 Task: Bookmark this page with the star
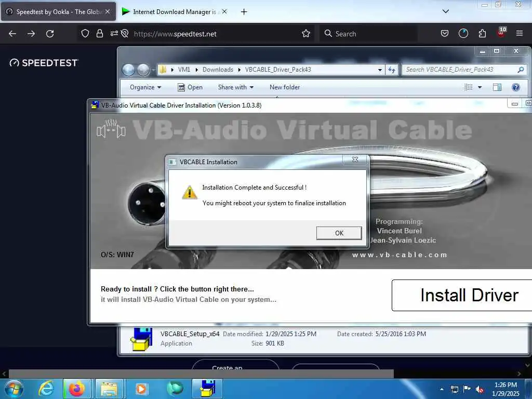(x=305, y=34)
